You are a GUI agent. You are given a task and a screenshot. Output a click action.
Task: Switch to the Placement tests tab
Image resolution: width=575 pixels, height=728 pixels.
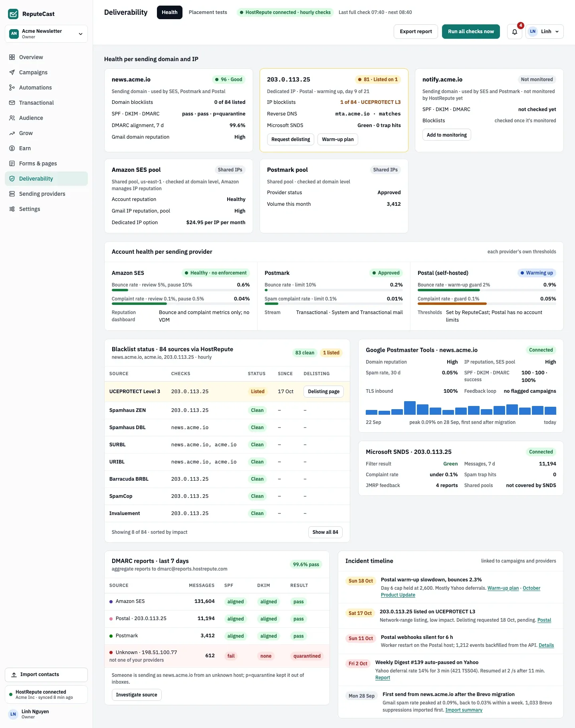[x=208, y=12]
